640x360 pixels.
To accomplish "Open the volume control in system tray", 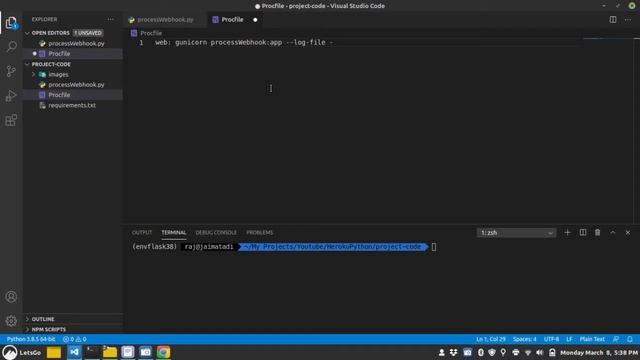I will coord(540,352).
